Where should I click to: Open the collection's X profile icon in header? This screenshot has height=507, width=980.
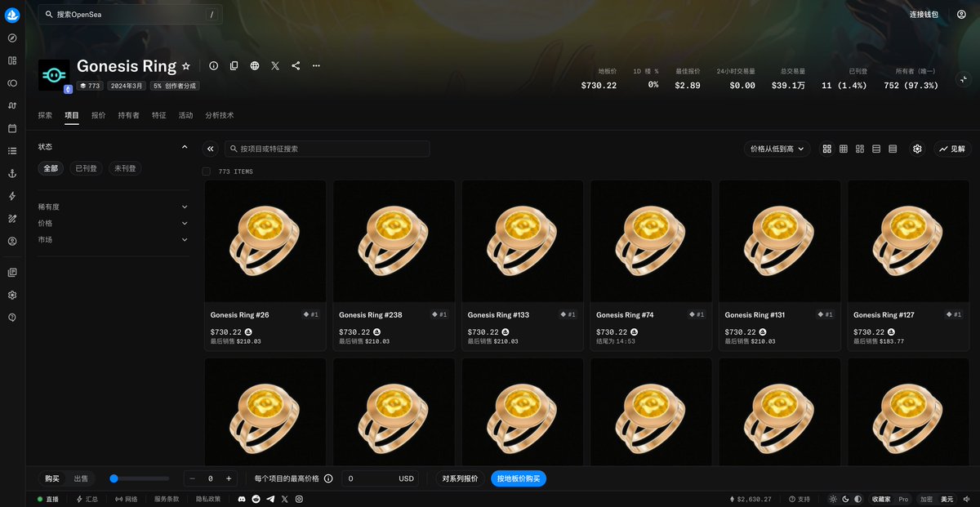tap(275, 65)
